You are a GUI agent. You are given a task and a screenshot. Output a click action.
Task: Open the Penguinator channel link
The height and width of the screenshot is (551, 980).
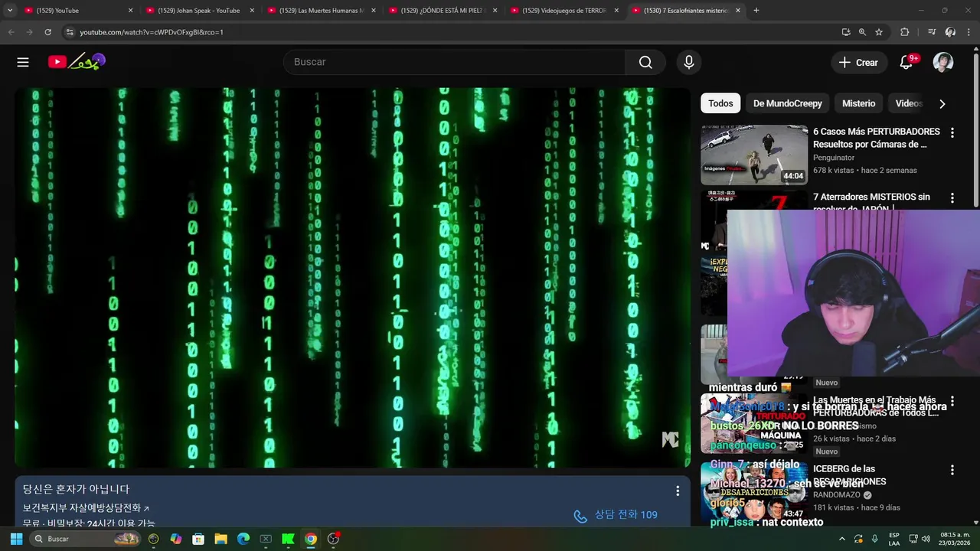(834, 158)
